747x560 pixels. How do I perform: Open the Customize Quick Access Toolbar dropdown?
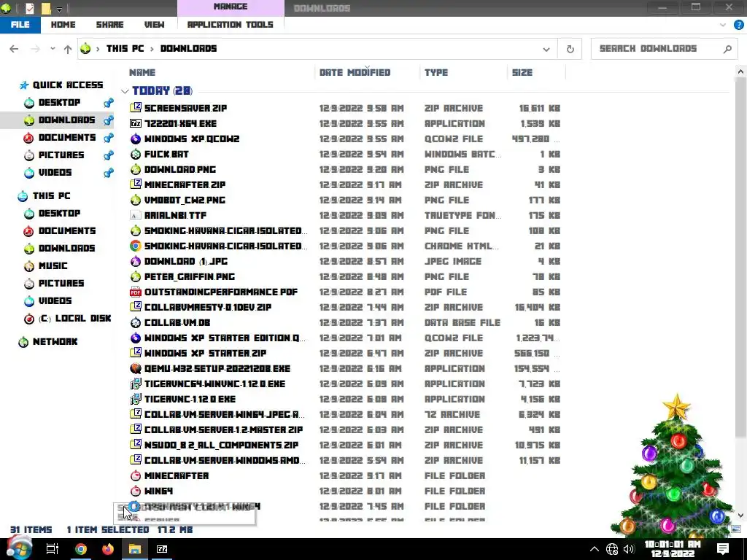[x=60, y=9]
